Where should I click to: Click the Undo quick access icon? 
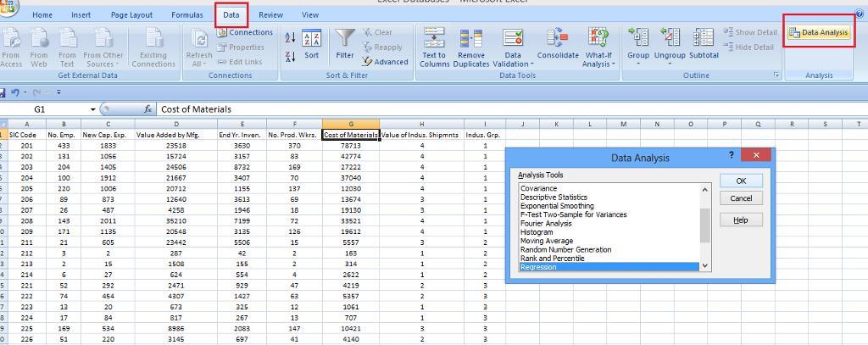[15, 92]
